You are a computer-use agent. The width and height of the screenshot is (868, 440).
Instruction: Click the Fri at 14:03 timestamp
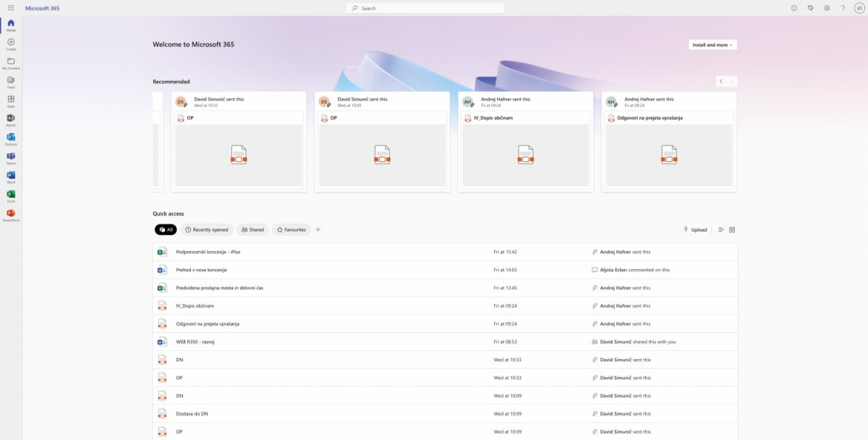506,270
